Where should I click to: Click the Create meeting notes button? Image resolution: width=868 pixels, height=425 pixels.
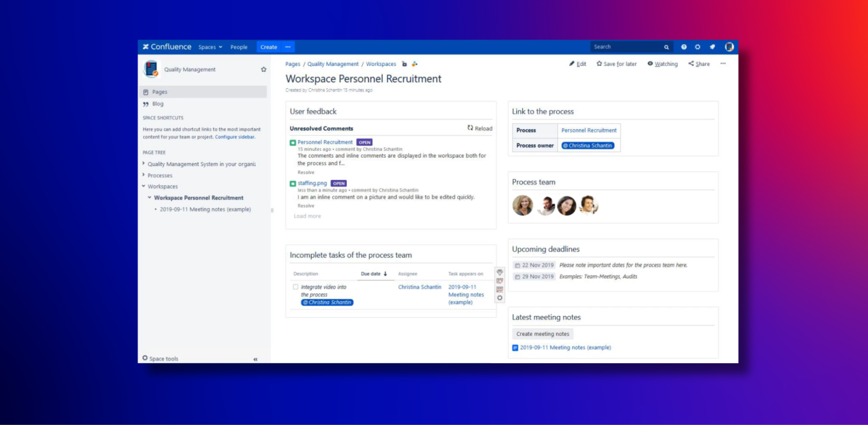542,334
